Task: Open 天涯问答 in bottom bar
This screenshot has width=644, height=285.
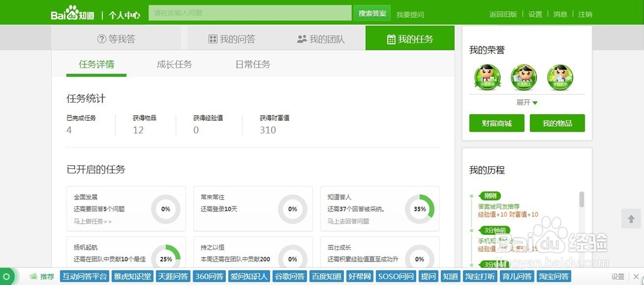Action: 173,277
